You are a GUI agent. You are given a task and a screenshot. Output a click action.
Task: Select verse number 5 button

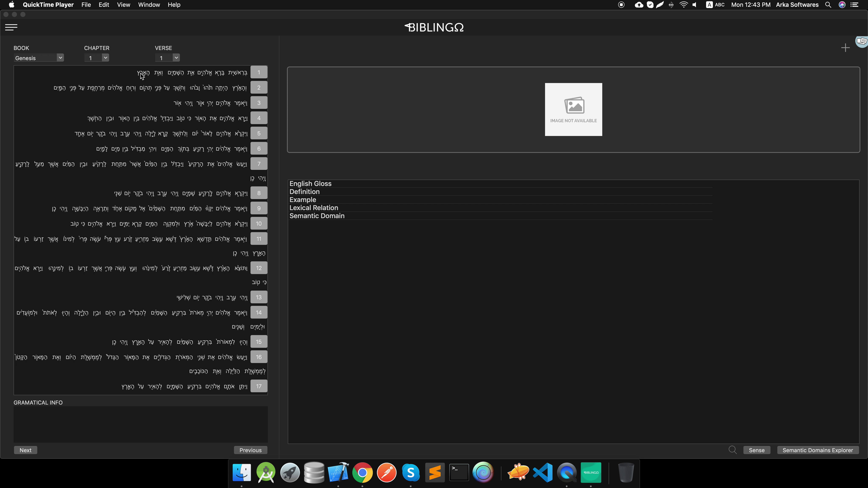(259, 133)
